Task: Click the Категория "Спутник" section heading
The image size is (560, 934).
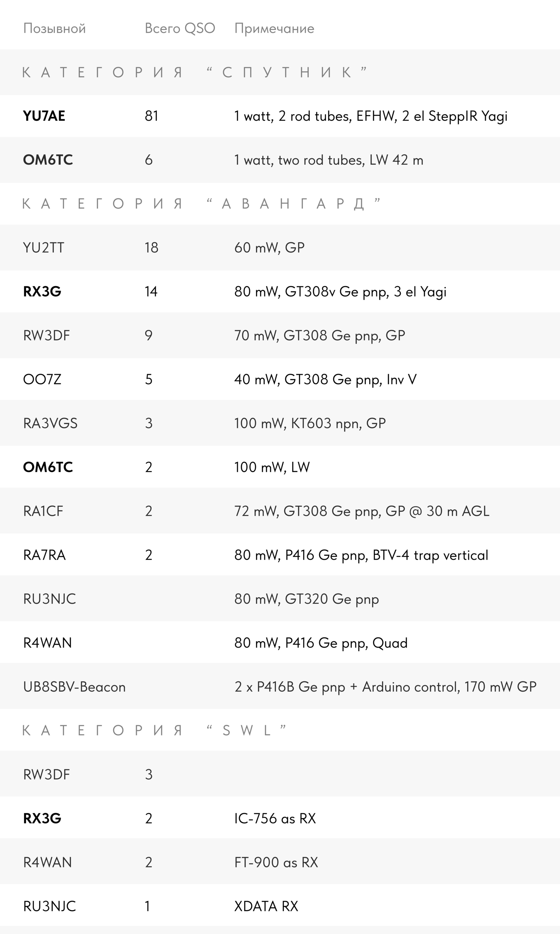Action: click(x=195, y=72)
